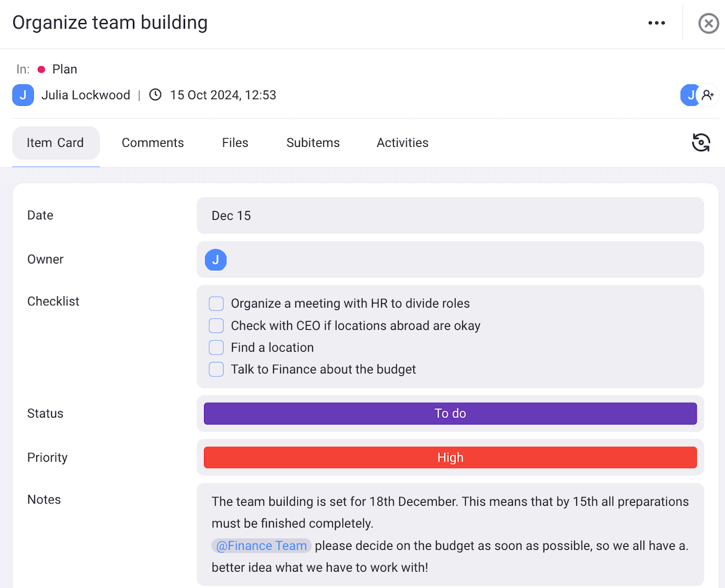Open the High priority dropdown
Image resolution: width=725 pixels, height=588 pixels.
(450, 457)
